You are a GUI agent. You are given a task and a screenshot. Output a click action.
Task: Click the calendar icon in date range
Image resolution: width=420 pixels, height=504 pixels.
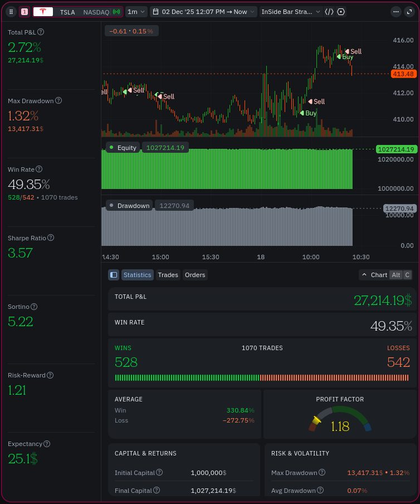tap(155, 12)
